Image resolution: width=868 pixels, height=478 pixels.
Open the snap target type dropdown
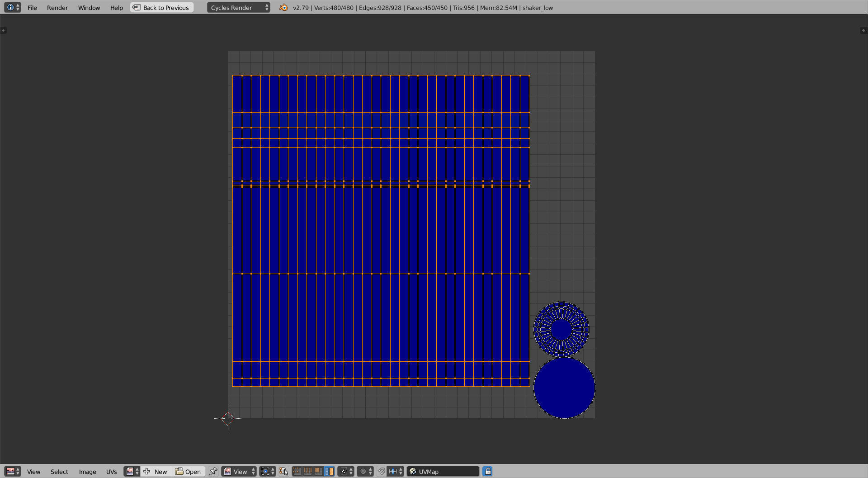click(395, 471)
